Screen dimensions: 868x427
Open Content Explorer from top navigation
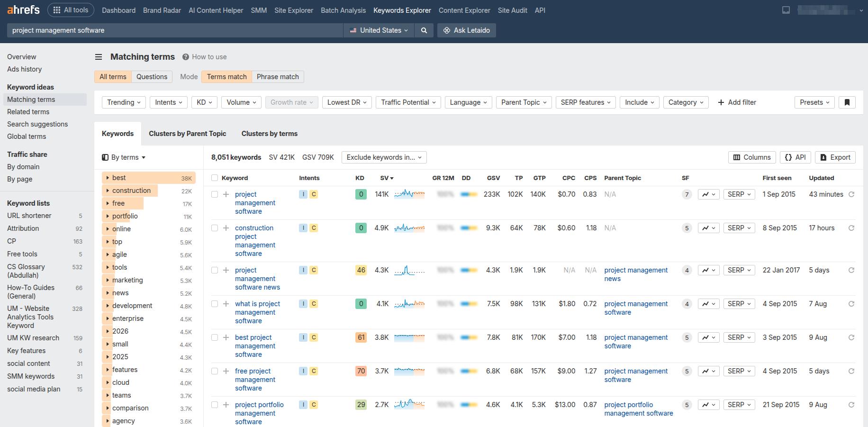[x=464, y=10]
